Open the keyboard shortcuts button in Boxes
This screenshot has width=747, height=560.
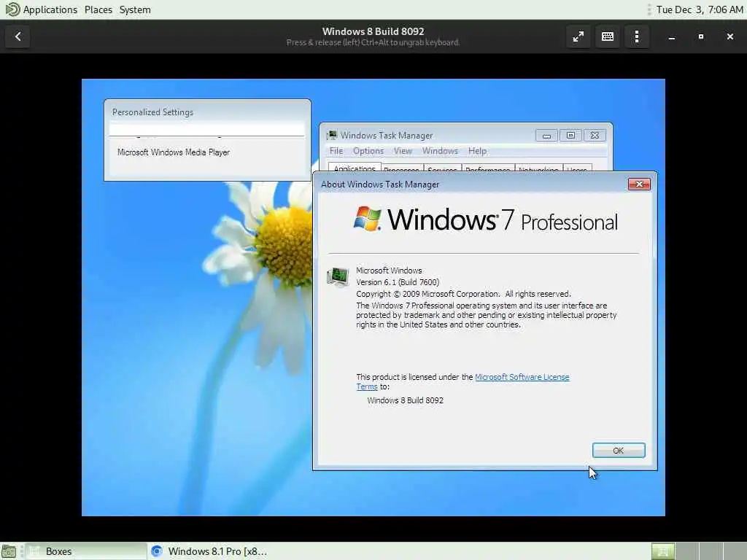(x=608, y=36)
